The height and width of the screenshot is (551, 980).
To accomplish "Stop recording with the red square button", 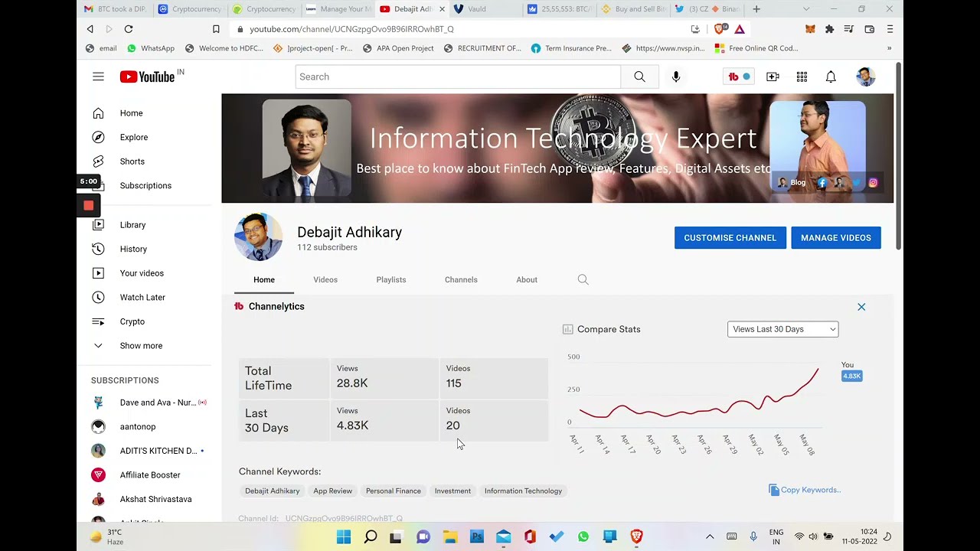I will coord(88,205).
